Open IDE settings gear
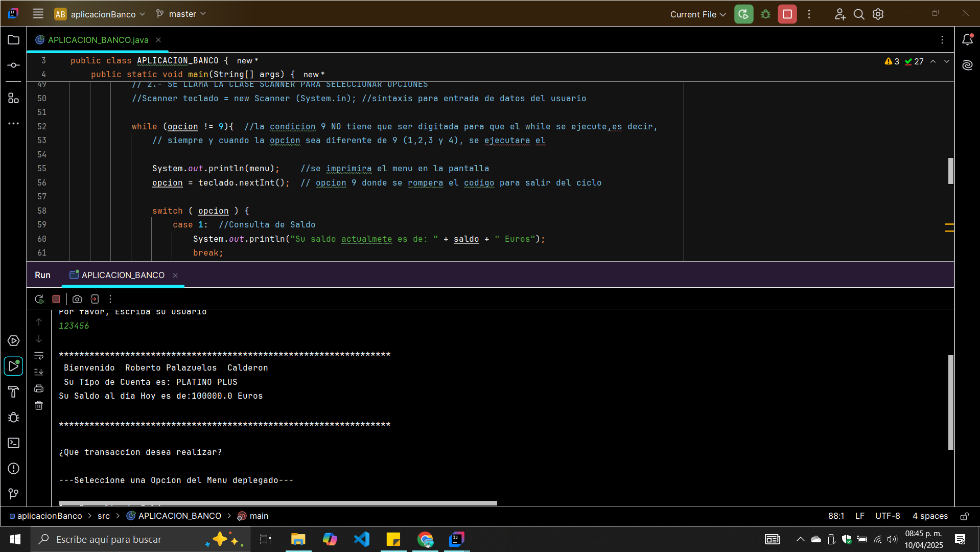The height and width of the screenshot is (552, 980). (x=878, y=14)
